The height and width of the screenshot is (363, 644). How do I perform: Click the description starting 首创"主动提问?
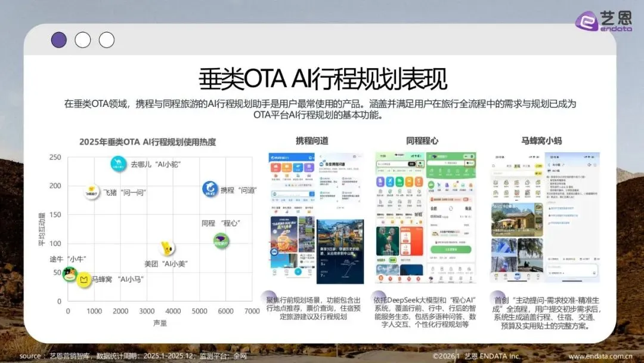pos(547,313)
